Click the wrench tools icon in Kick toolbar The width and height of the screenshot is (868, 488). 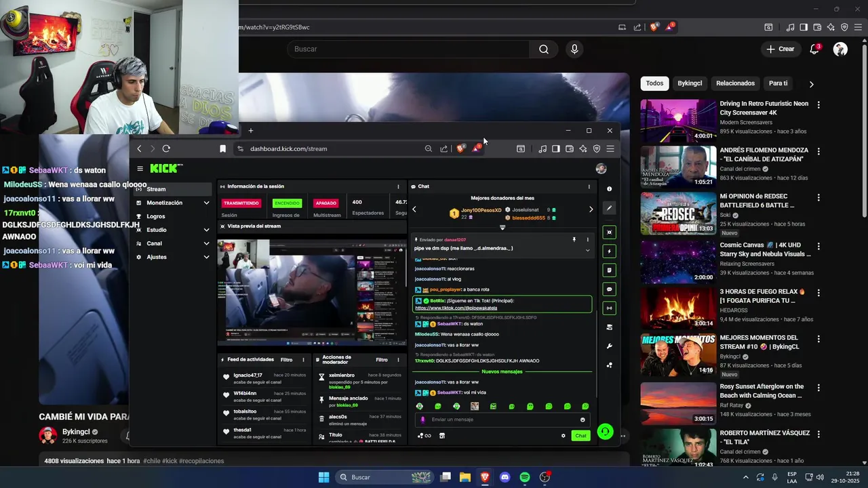coord(609,346)
